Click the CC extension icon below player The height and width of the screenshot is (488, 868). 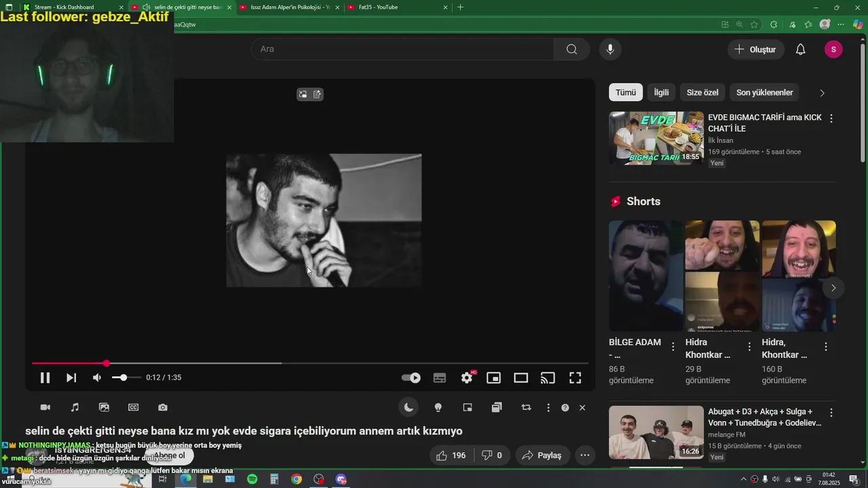pos(134,407)
